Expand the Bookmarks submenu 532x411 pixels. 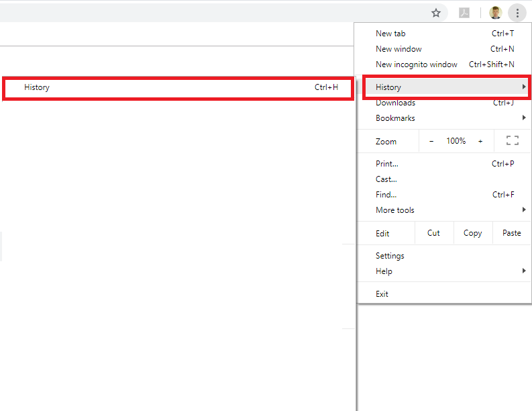[444, 118]
